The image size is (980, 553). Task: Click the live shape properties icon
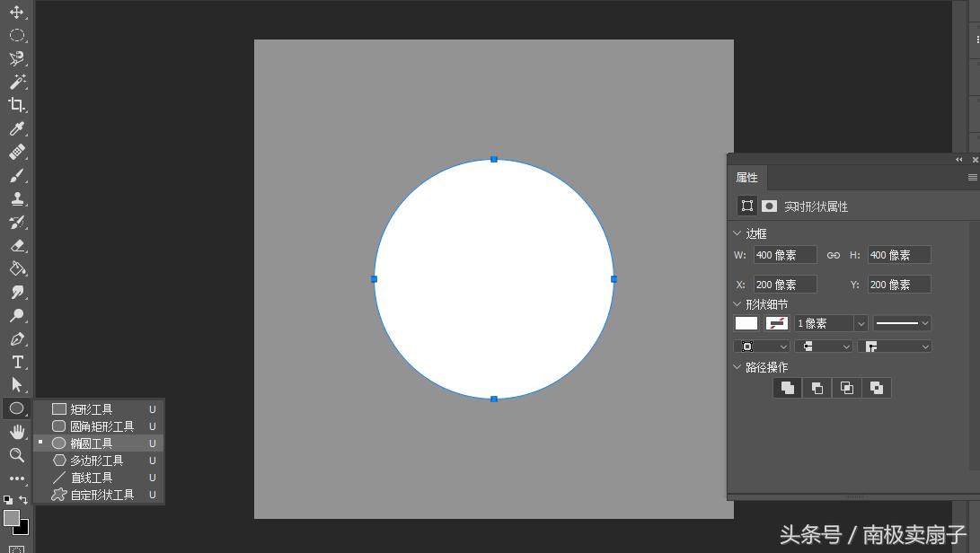[746, 206]
